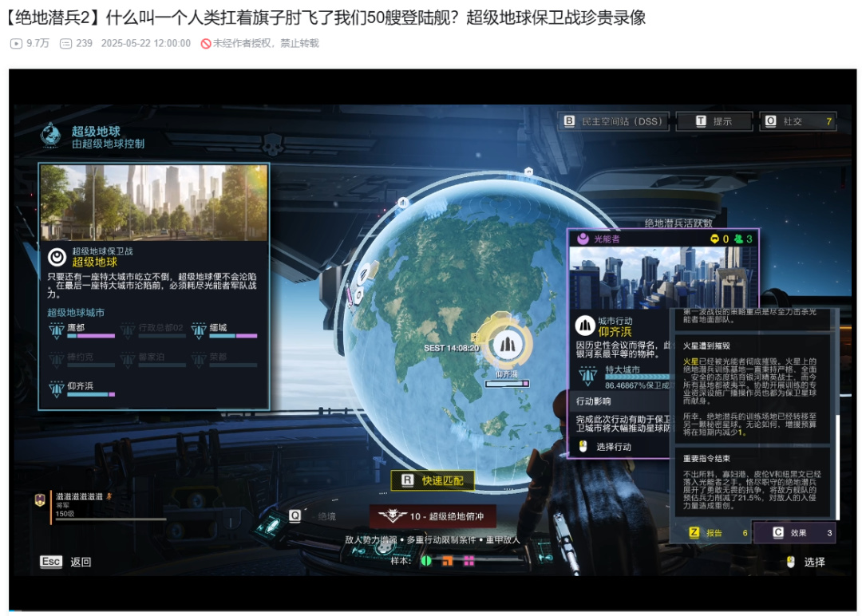
Task: Click the 城市行动 round city icon
Action: [585, 326]
